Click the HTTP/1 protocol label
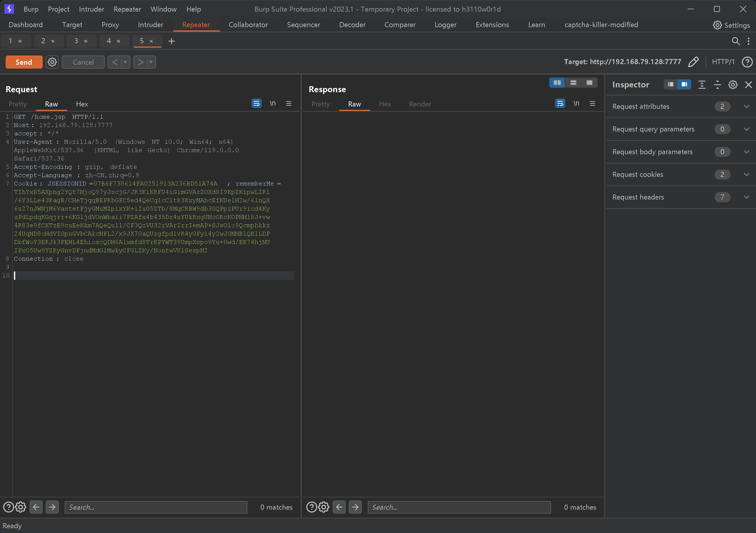The image size is (756, 533). (723, 62)
